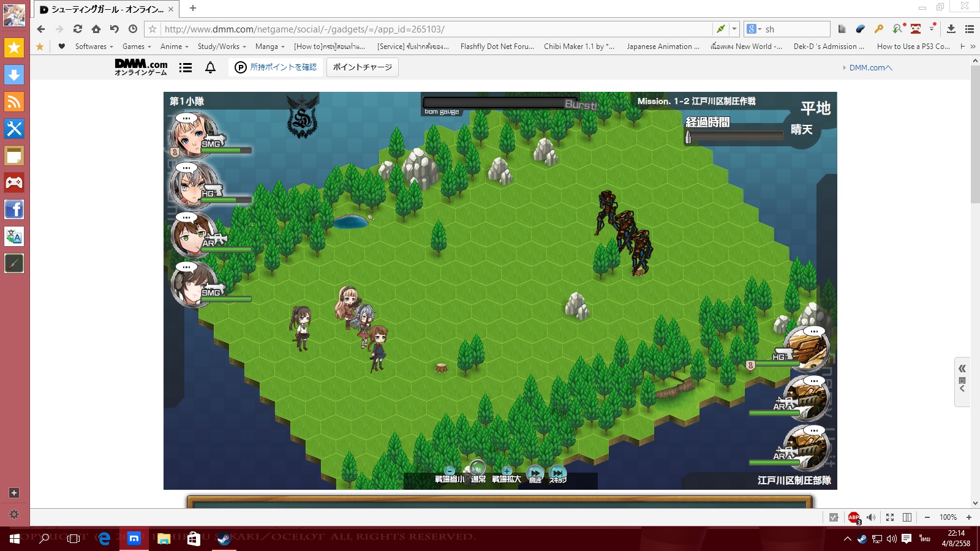Increase page zoom with plus
The height and width of the screenshot is (551, 980).
pos(969,517)
